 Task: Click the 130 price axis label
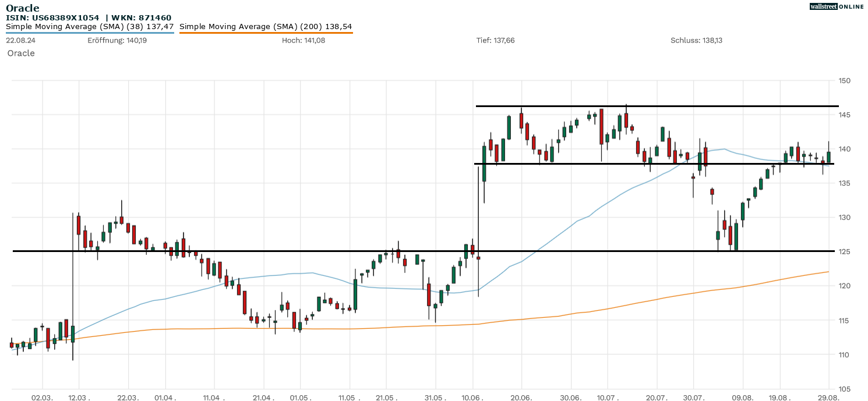(844, 218)
